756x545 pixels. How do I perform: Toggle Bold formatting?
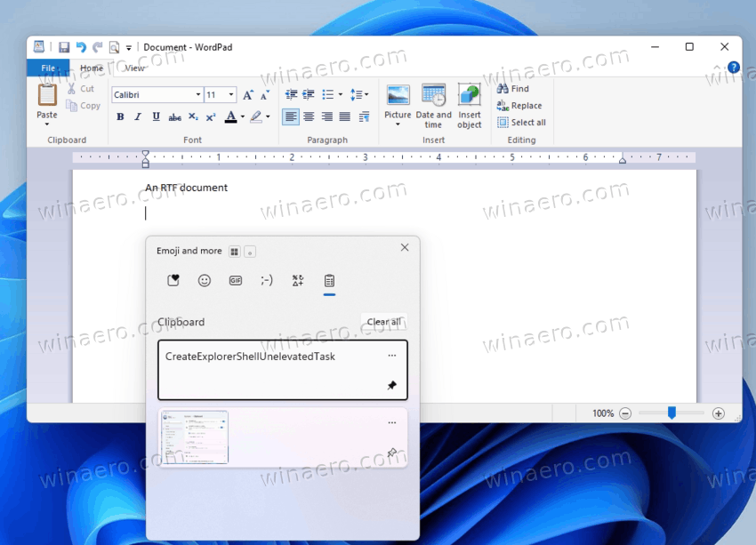121,116
